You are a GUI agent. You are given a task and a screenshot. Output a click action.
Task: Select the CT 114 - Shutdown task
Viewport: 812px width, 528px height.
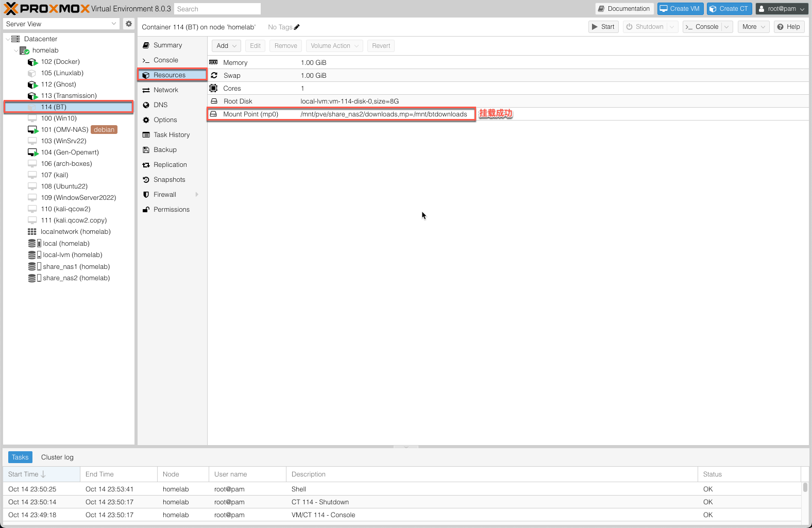[x=402, y=502]
